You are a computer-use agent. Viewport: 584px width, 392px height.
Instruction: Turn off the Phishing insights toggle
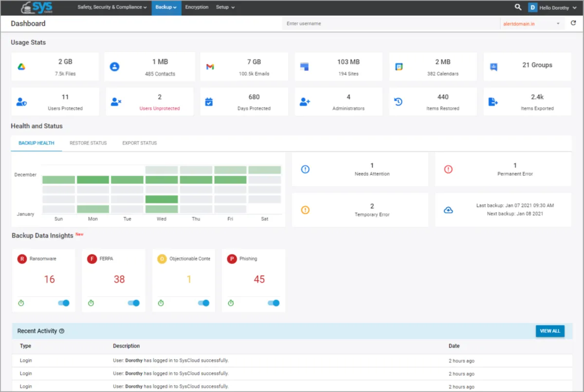tap(274, 303)
